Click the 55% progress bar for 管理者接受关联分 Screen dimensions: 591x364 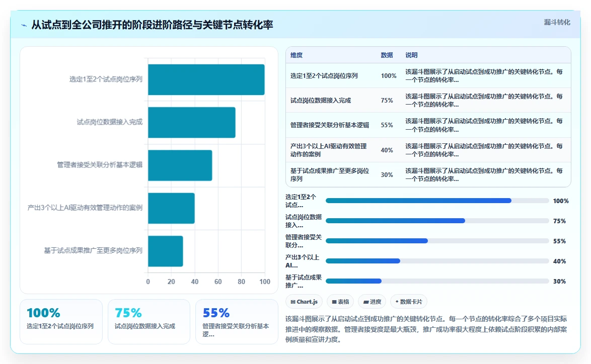point(437,241)
